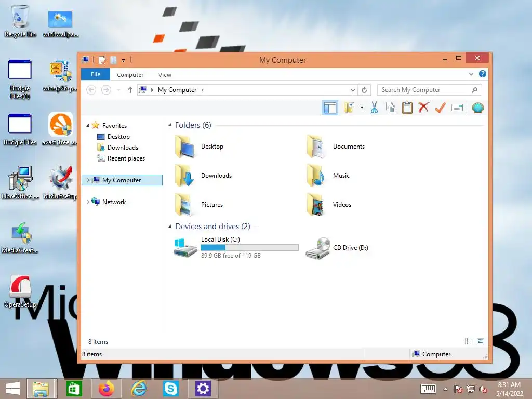The width and height of the screenshot is (532, 399).
Task: Click the Forward navigation arrow
Action: [x=106, y=90]
